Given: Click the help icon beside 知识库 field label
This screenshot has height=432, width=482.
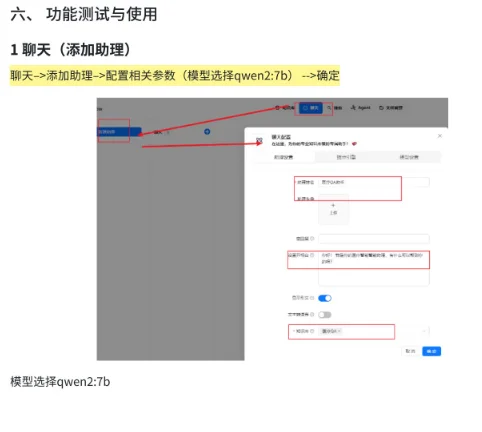Looking at the screenshot, I should 312,331.
